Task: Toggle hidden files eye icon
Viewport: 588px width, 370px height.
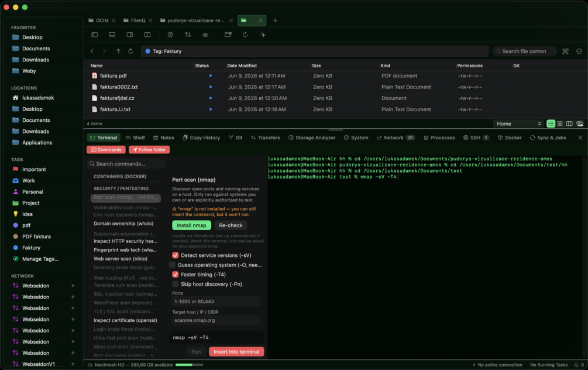Action: coord(205,35)
